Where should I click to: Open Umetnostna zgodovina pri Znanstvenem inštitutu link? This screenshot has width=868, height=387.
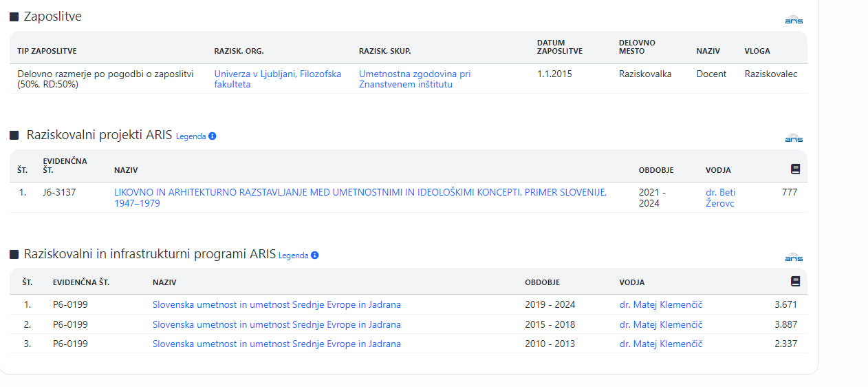pyautogui.click(x=415, y=79)
